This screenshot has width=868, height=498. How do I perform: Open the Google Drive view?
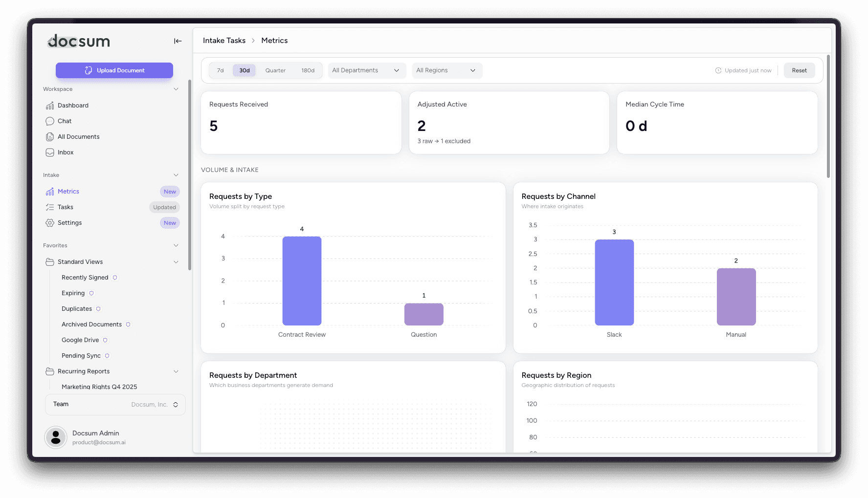point(80,340)
